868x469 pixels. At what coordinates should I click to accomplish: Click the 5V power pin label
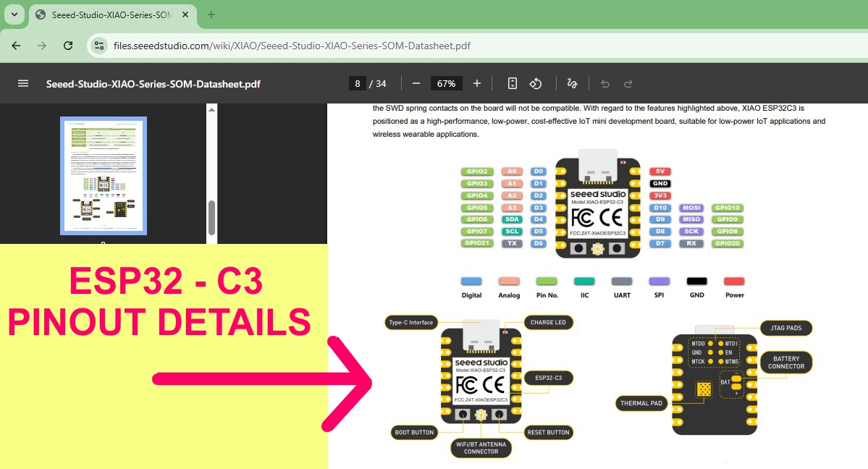tap(660, 172)
